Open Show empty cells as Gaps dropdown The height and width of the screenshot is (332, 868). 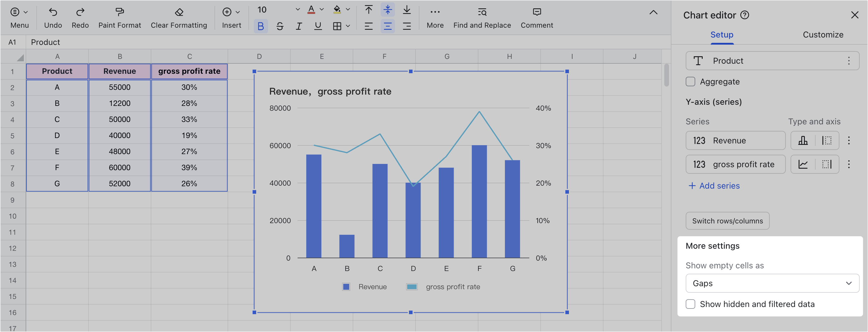[x=772, y=284]
